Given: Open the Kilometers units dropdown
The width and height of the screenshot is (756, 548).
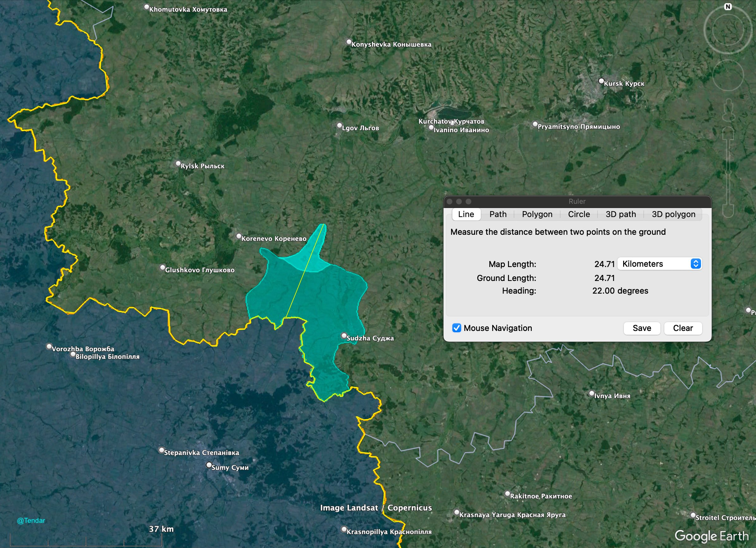Looking at the screenshot, I should pyautogui.click(x=659, y=264).
